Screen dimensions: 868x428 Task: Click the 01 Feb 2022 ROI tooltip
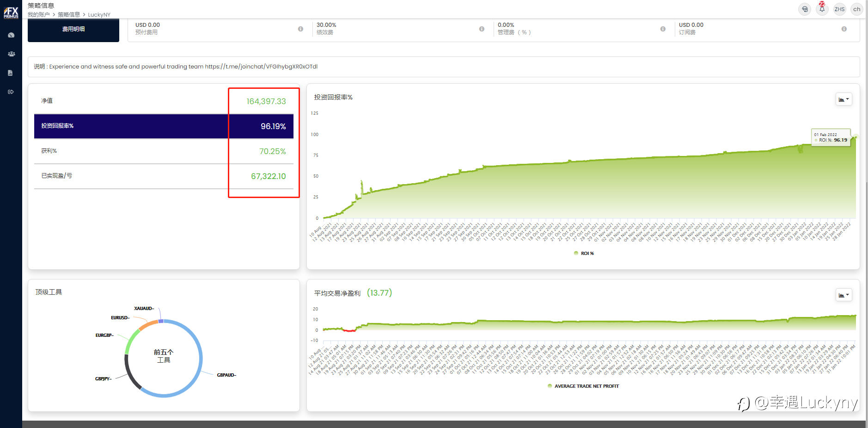(831, 137)
